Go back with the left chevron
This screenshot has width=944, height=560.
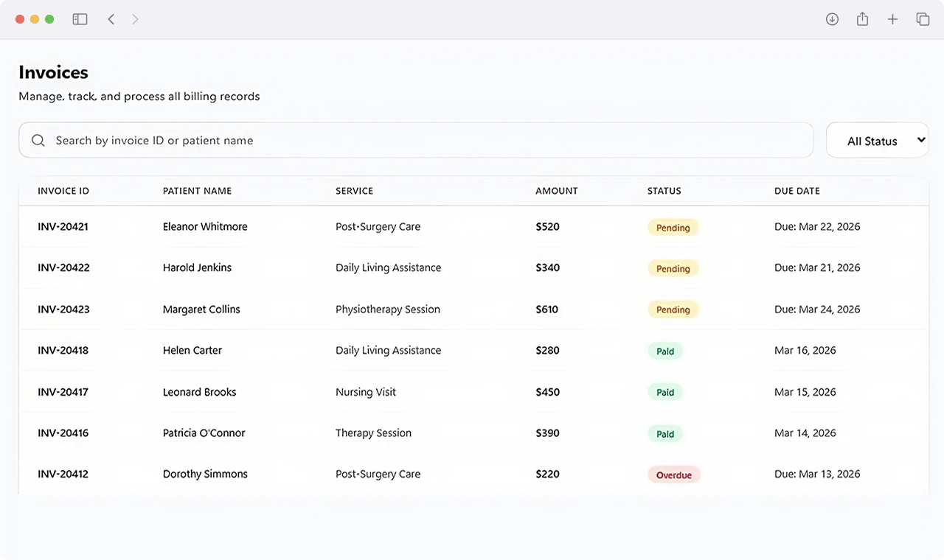pyautogui.click(x=111, y=19)
